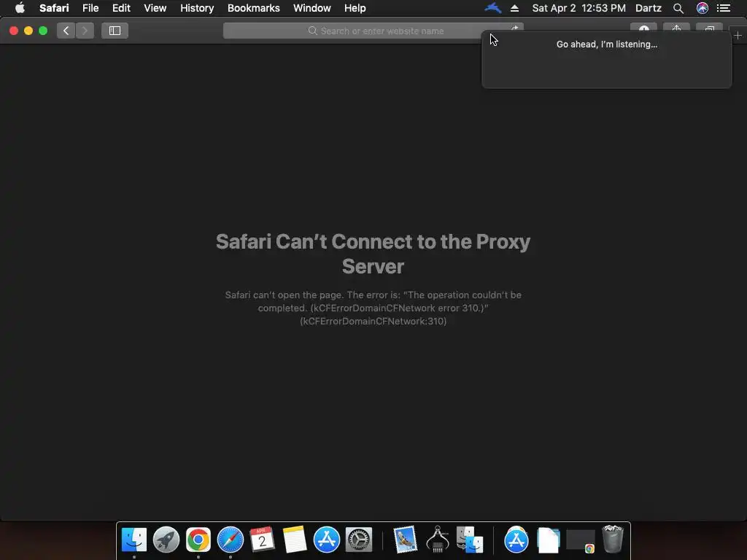Open Notes from the Dock

click(295, 540)
